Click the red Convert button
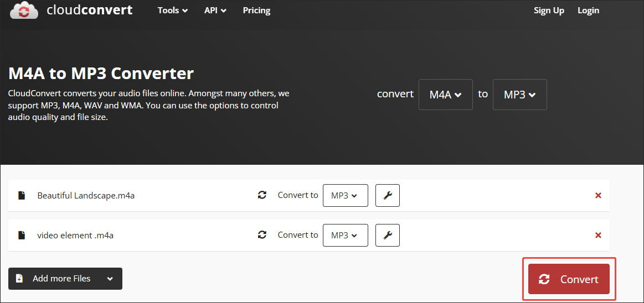Screen dimensions: 644x303 click(569, 279)
